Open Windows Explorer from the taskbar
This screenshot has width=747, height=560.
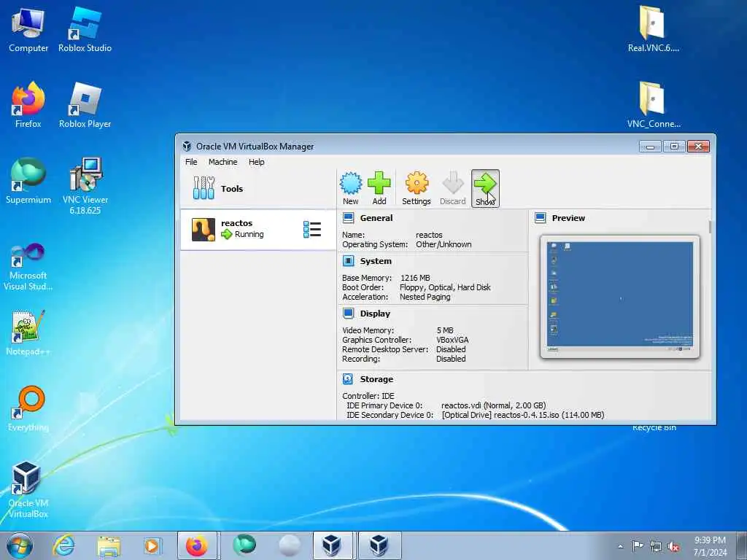(x=109, y=545)
